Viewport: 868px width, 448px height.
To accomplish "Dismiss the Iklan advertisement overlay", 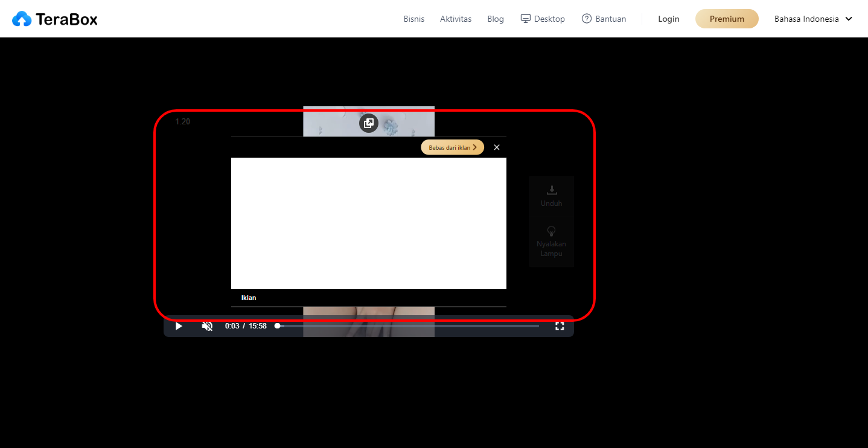I will pos(496,147).
